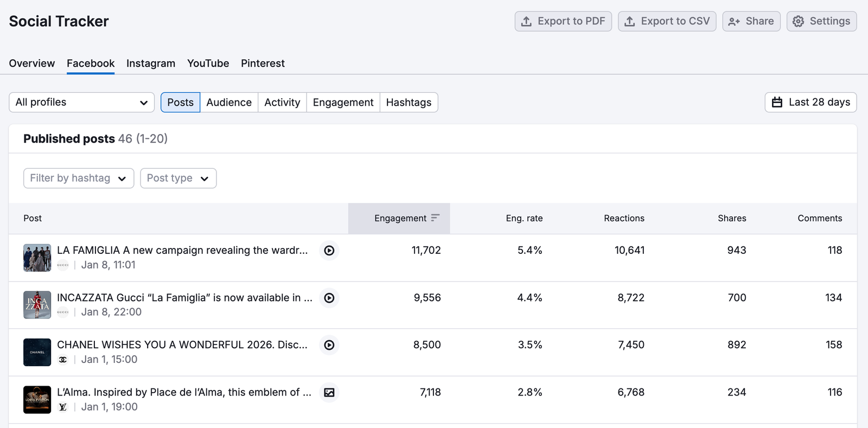Open Settings with the gear button
This screenshot has height=428, width=868.
coord(822,21)
